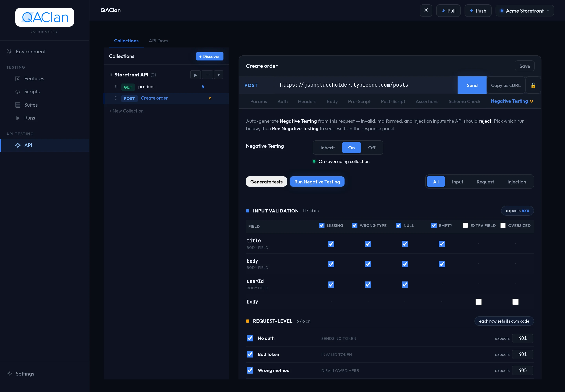Select the Collections tab
The width and height of the screenshot is (565, 392).
point(126,41)
